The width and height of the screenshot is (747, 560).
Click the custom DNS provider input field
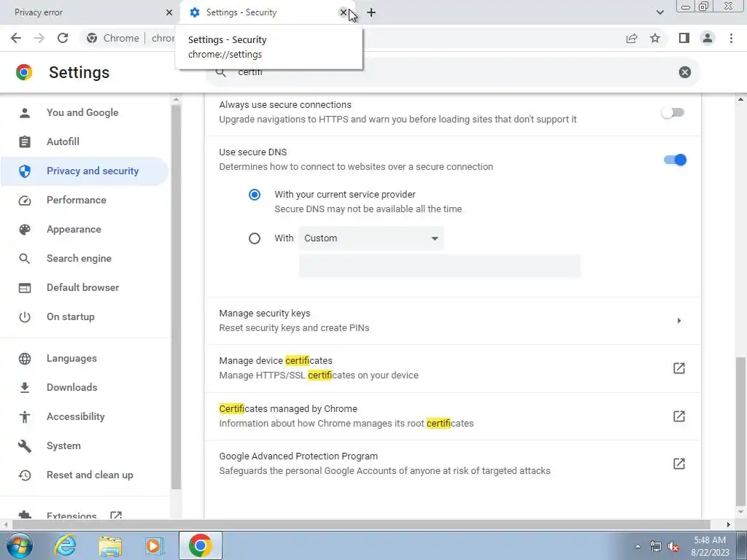point(439,265)
